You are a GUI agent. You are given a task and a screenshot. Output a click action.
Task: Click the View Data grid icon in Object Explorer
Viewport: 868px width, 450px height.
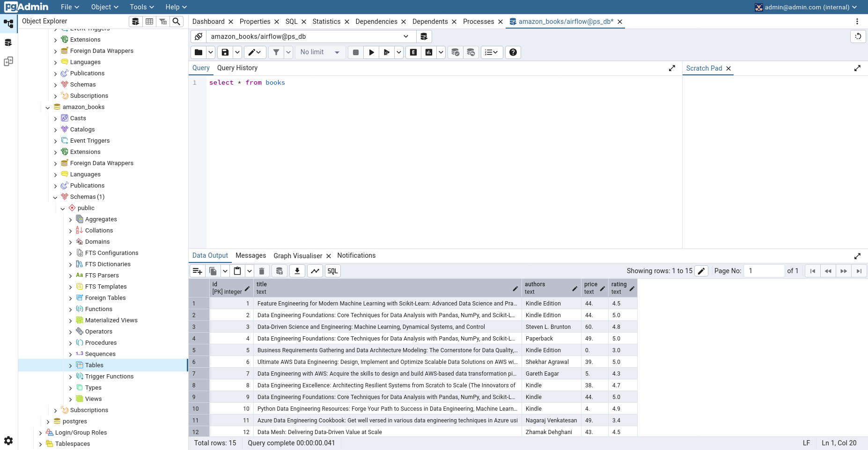tap(149, 22)
